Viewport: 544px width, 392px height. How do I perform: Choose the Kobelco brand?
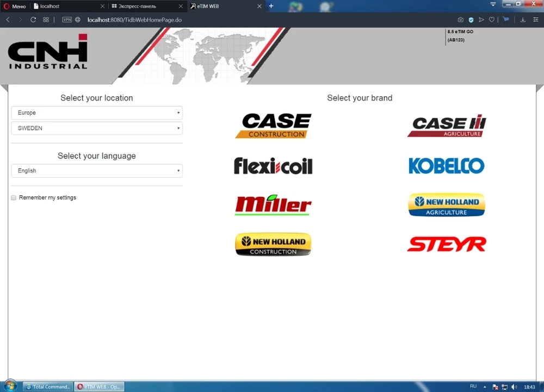pos(446,166)
